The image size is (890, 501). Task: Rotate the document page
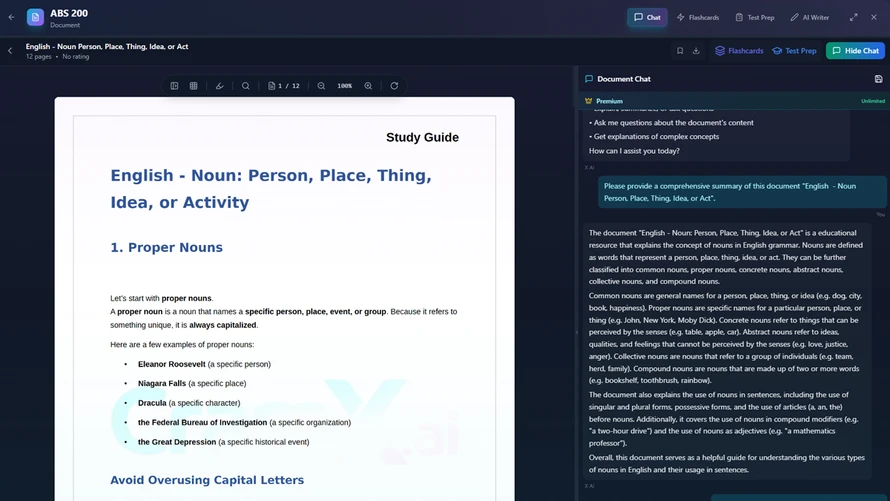coord(394,86)
